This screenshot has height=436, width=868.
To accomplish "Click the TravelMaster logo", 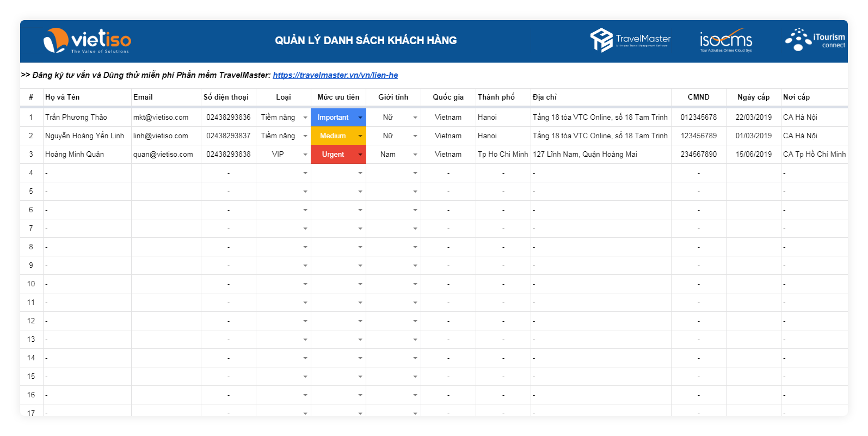I will (630, 40).
